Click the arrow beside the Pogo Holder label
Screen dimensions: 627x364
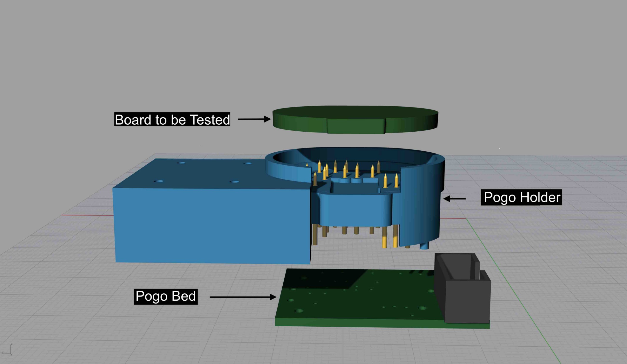tap(454, 199)
